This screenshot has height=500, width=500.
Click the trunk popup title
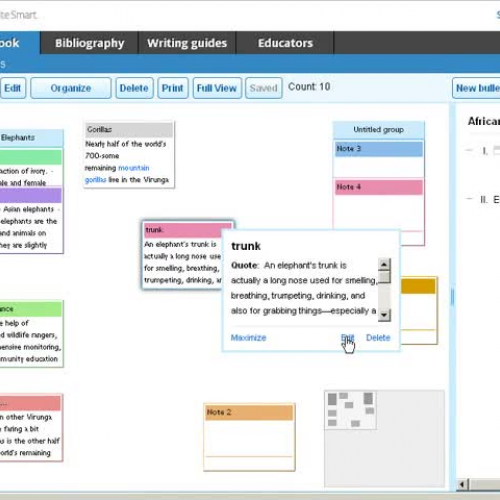point(246,246)
